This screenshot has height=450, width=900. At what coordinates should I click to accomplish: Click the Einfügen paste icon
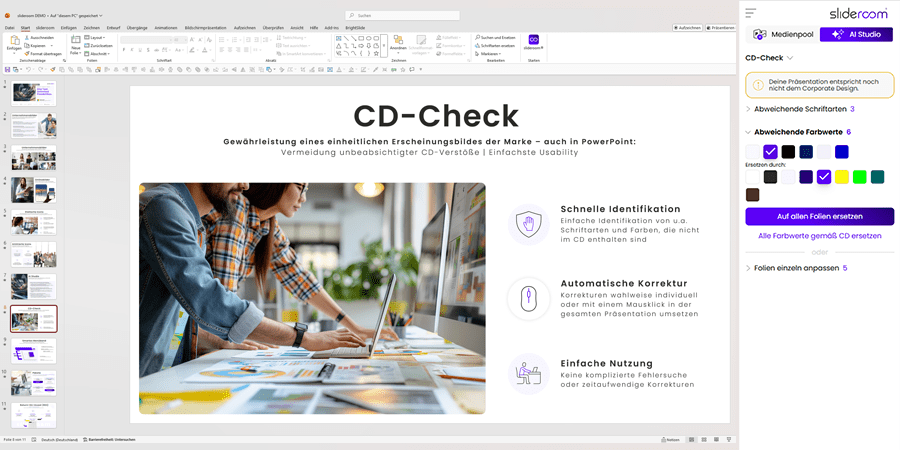point(13,40)
